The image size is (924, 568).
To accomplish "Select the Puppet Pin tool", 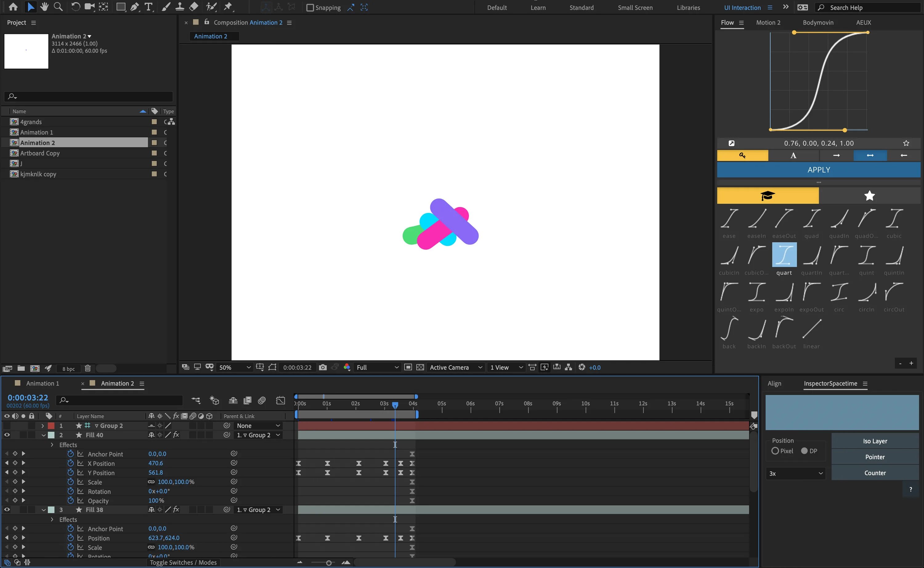I will (227, 6).
